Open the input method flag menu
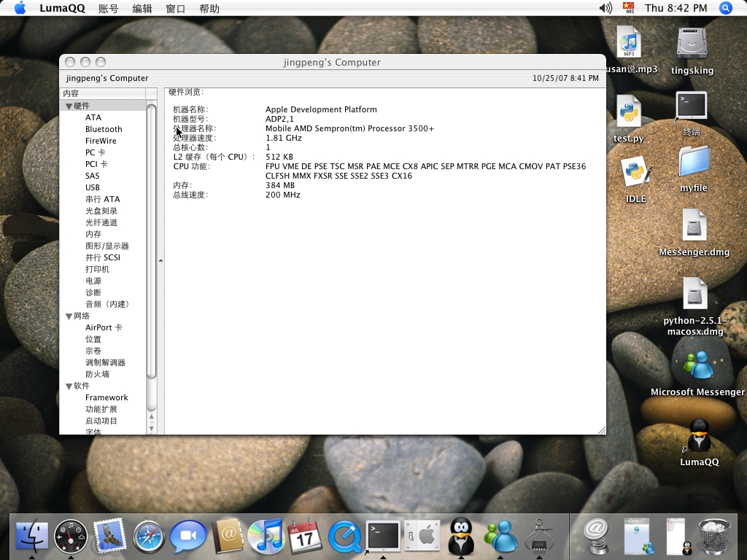Image resolution: width=747 pixels, height=560 pixels. [x=629, y=8]
